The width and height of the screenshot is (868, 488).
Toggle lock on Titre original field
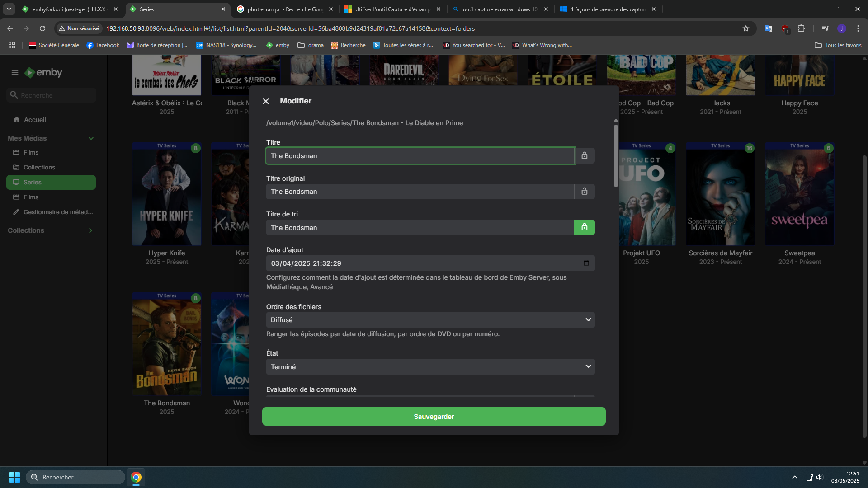coord(585,192)
